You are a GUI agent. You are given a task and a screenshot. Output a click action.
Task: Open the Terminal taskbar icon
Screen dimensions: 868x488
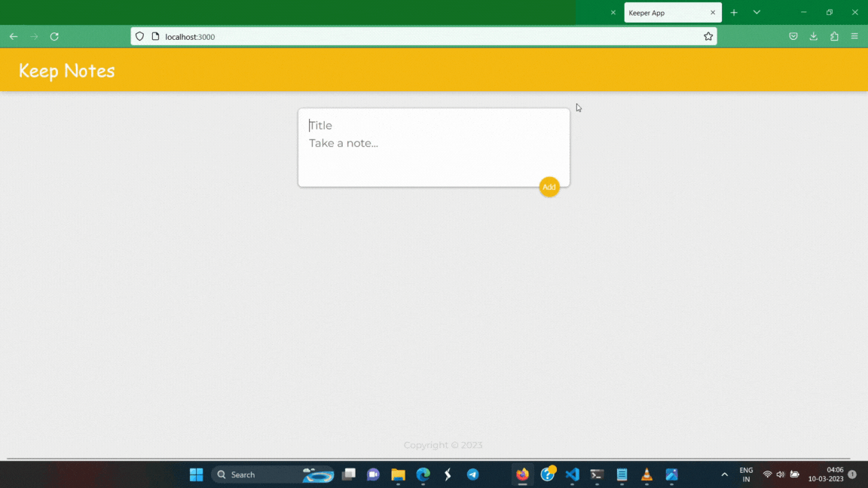pyautogui.click(x=597, y=474)
